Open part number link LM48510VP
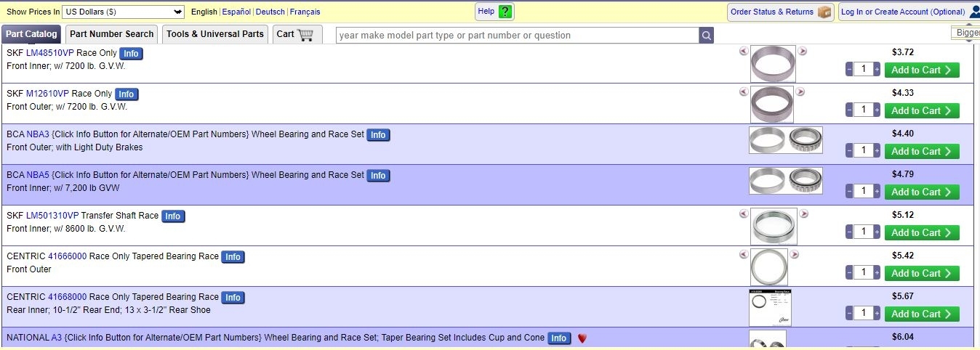Screen dimensions: 980x350 click(x=50, y=53)
